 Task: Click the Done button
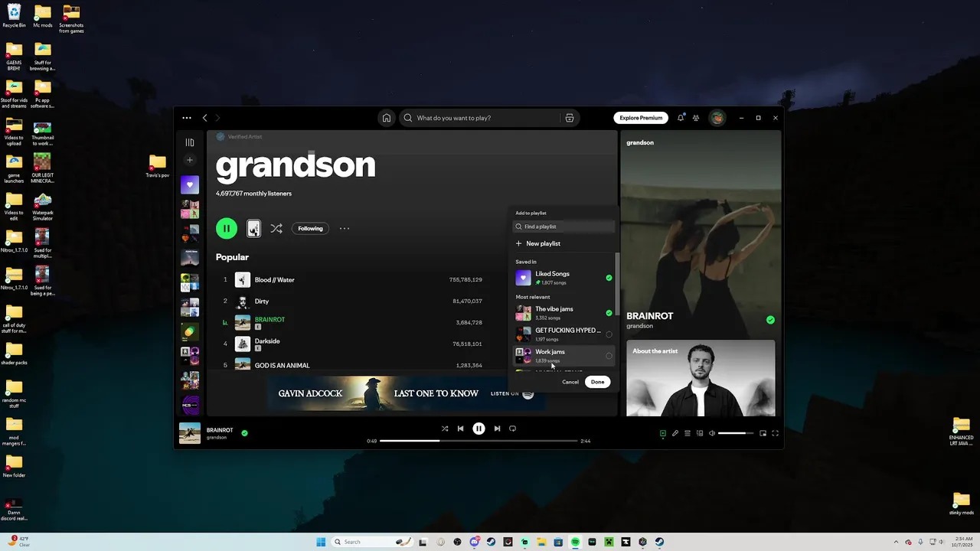click(598, 382)
